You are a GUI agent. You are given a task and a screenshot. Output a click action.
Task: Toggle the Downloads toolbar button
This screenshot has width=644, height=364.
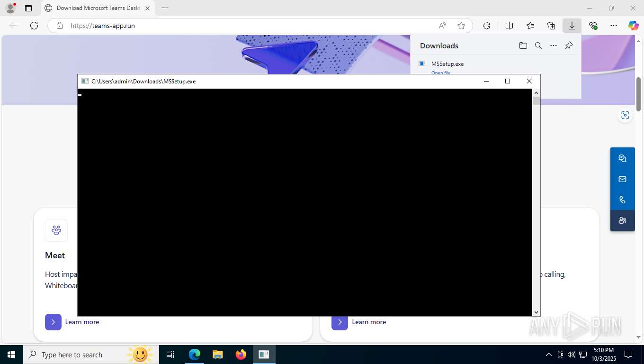coord(572,26)
